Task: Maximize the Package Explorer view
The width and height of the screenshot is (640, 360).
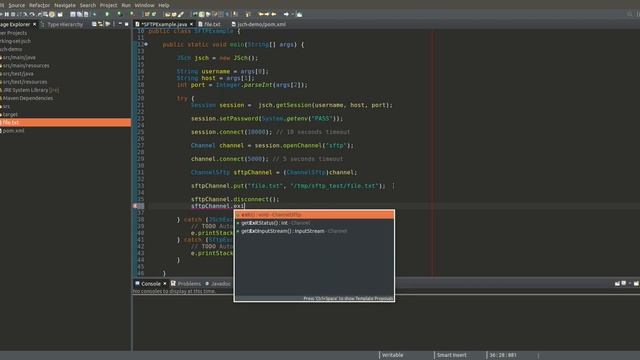Action: (x=127, y=24)
